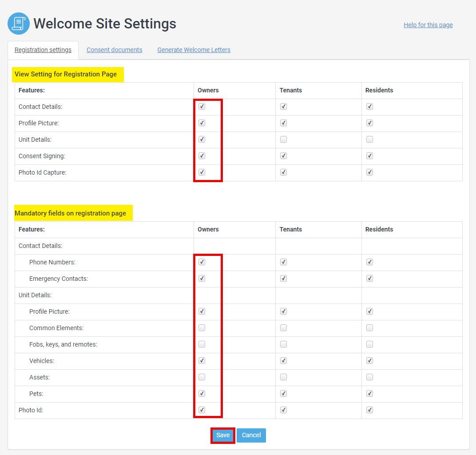Enable Unit Details view setting for Residents
Image resolution: width=476 pixels, height=455 pixels.
tap(369, 140)
